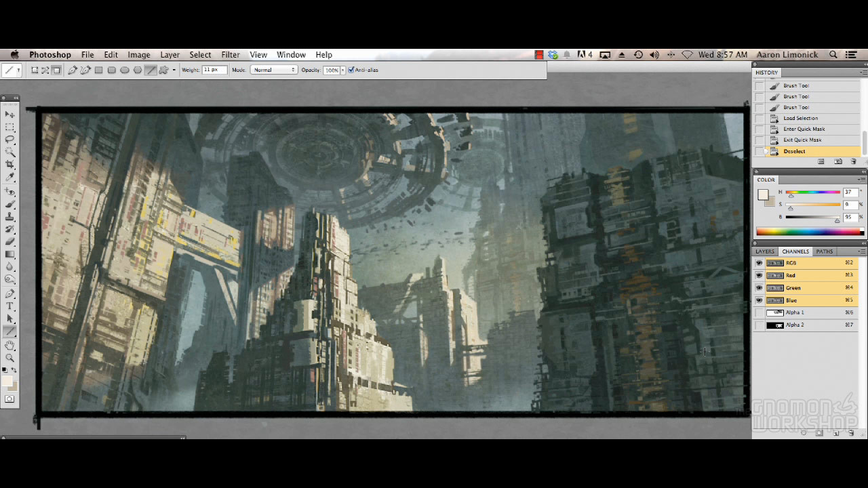Switch to the Layers tab

(x=764, y=251)
